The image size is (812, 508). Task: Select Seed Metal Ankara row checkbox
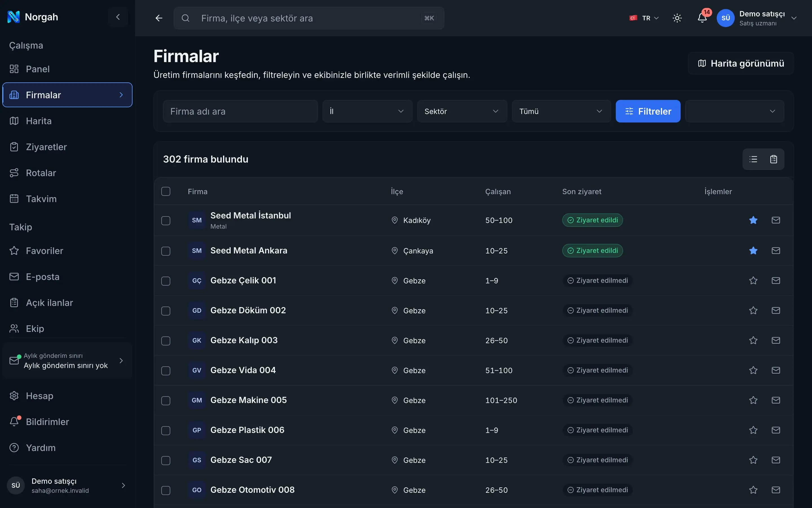point(166,251)
